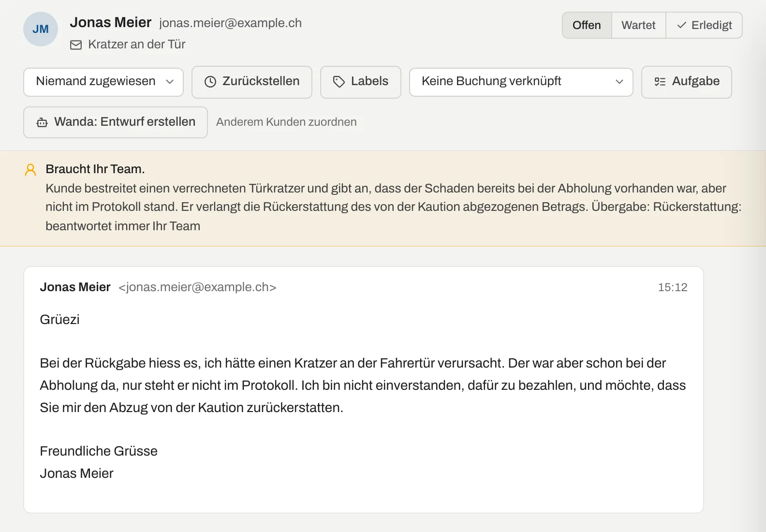The height and width of the screenshot is (532, 766).
Task: Open the Keine Buchung verknüpft dropdown
Action: click(521, 82)
